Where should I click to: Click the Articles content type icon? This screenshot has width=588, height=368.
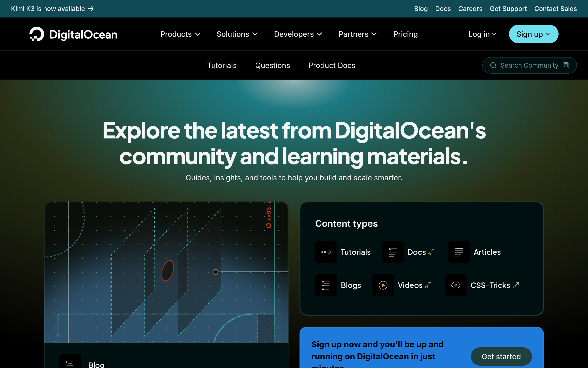coord(459,252)
